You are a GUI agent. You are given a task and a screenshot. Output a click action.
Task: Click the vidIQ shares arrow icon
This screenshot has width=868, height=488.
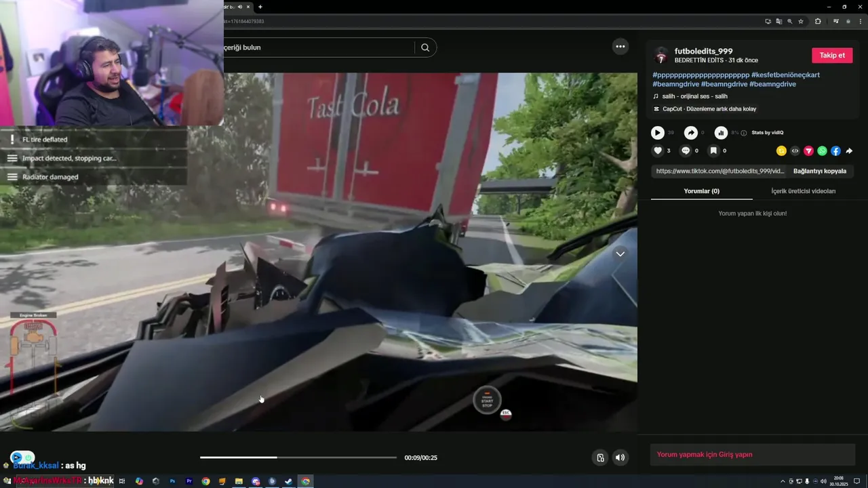pyautogui.click(x=690, y=133)
